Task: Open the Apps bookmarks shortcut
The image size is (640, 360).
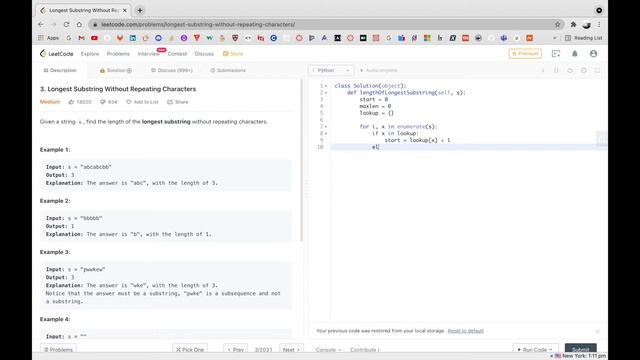Action: coord(49,38)
